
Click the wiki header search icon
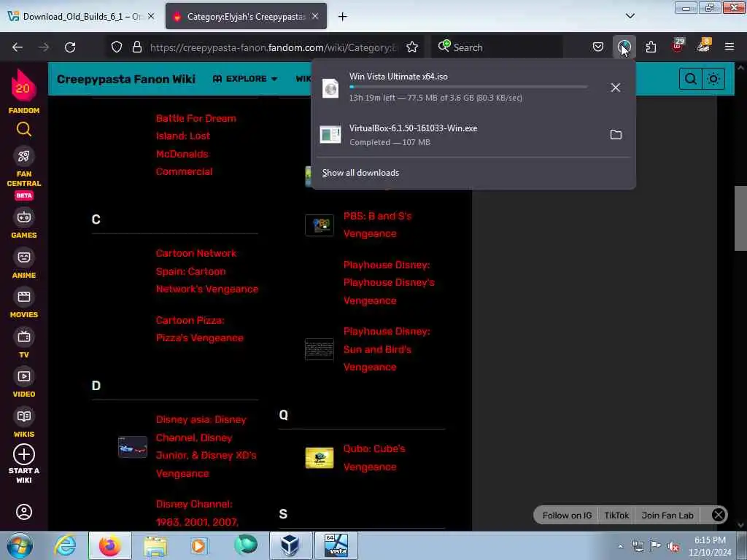click(690, 79)
